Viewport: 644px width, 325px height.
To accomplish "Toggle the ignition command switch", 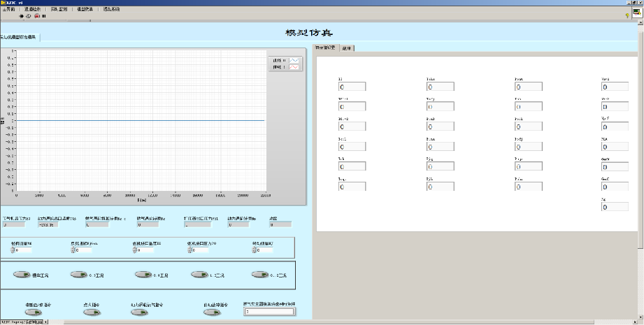I will [90, 312].
